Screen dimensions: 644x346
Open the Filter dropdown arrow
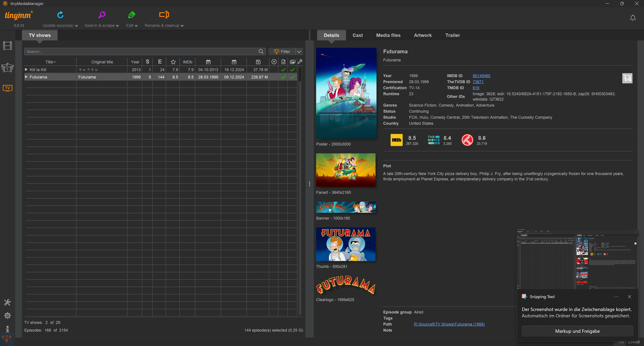(x=299, y=51)
